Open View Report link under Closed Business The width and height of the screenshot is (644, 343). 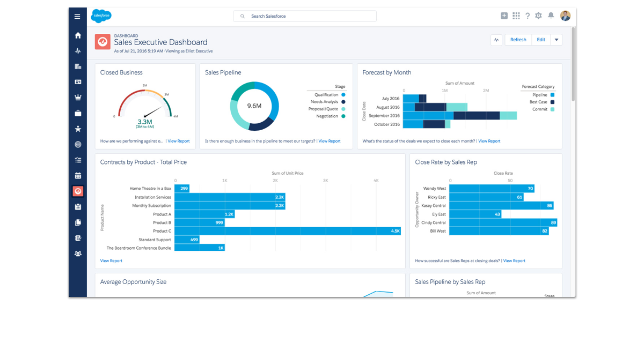(x=179, y=141)
